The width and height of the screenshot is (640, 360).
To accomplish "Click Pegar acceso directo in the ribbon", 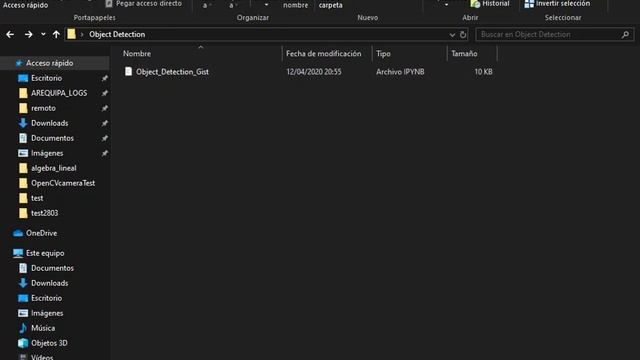I will pyautogui.click(x=143, y=4).
